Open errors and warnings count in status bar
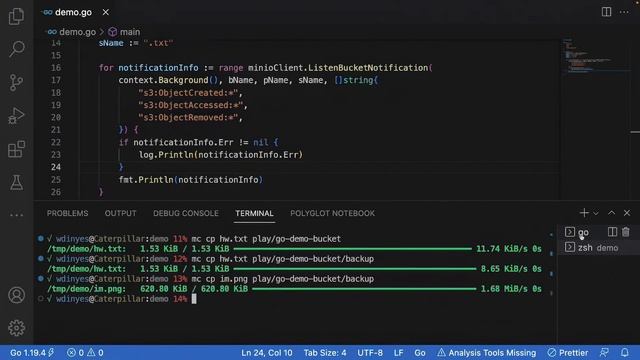Image resolution: width=640 pixels, height=360 pixels. pos(85,353)
